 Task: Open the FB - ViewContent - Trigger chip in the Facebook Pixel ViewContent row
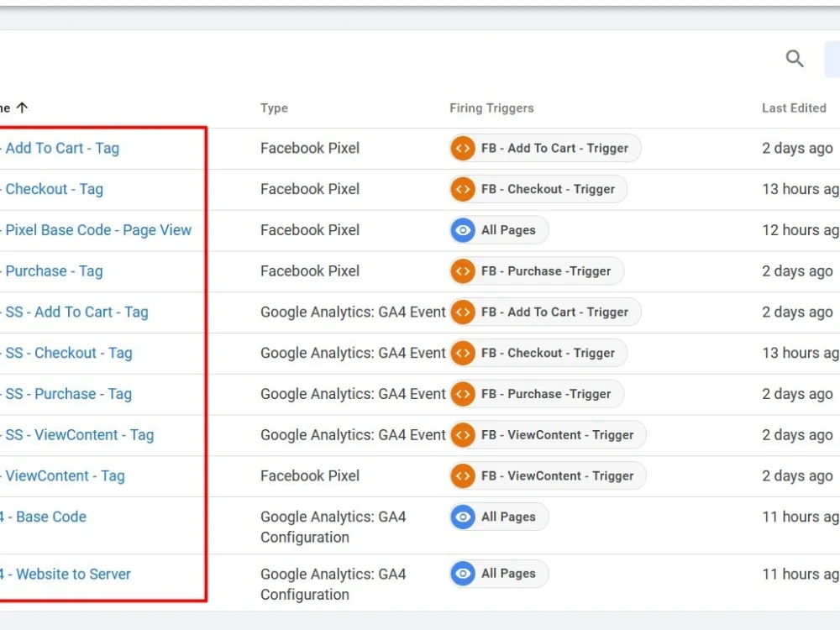(548, 475)
